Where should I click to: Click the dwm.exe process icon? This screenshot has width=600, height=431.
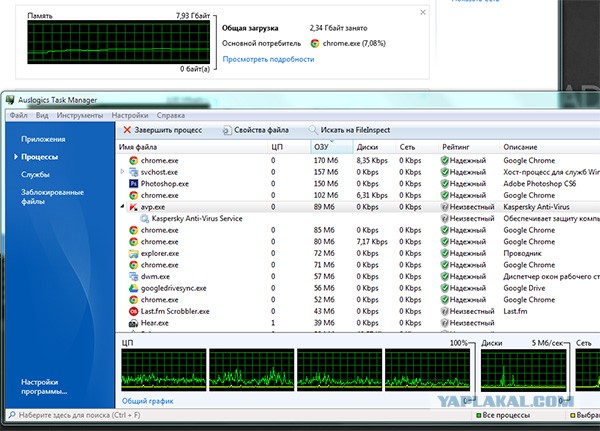pos(133,276)
